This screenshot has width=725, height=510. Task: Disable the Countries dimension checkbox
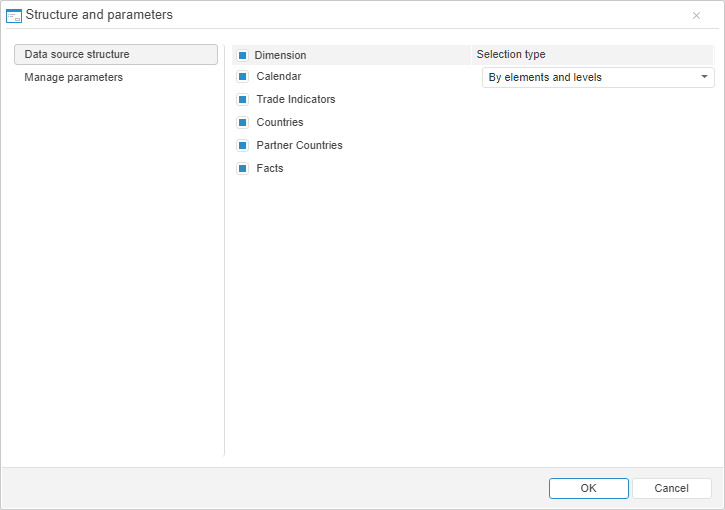click(242, 122)
